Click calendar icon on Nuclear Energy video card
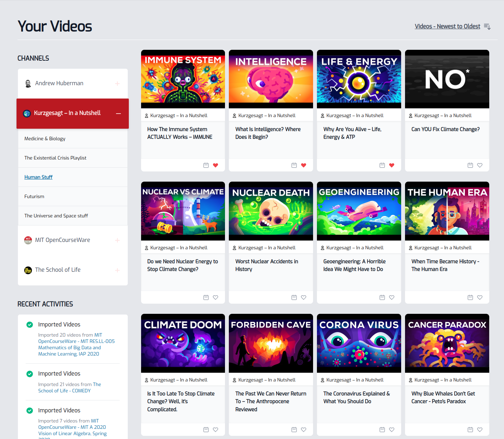Screen dimensions: 504x439 pyautogui.click(x=206, y=297)
